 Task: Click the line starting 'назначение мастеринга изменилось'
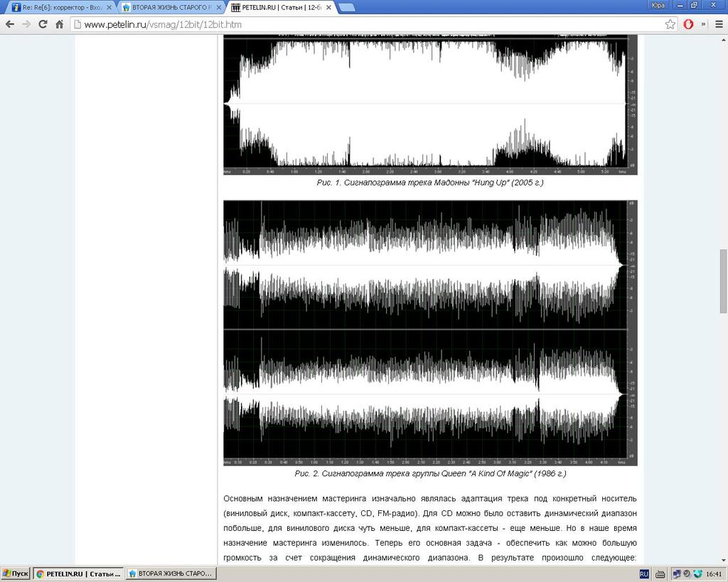coord(430,543)
